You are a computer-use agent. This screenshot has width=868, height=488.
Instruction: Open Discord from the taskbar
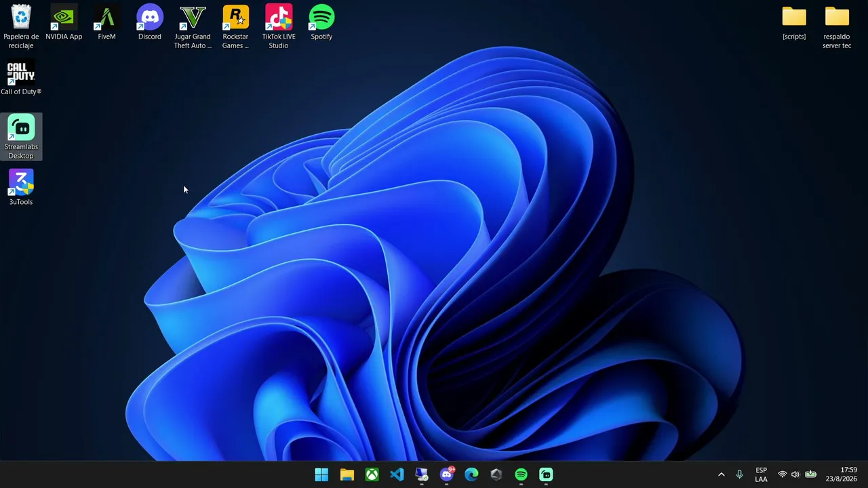[x=447, y=474]
